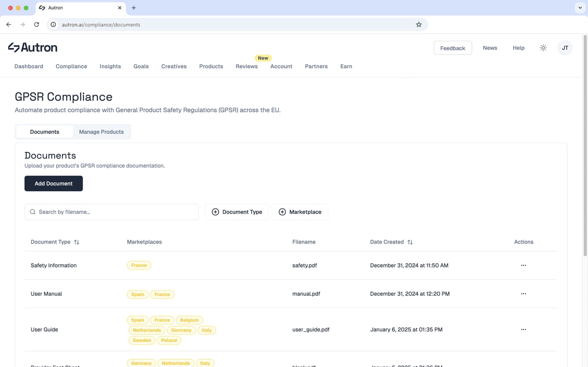Viewport: 588px width, 367px height.
Task: Click the User Guide document type cell
Action: point(44,330)
